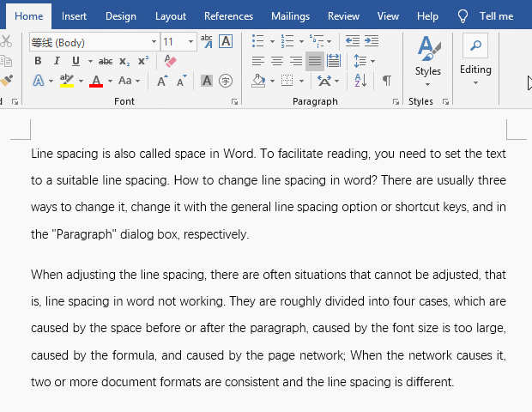532x412 pixels.
Task: Increase paragraph indent
Action: 372,41
